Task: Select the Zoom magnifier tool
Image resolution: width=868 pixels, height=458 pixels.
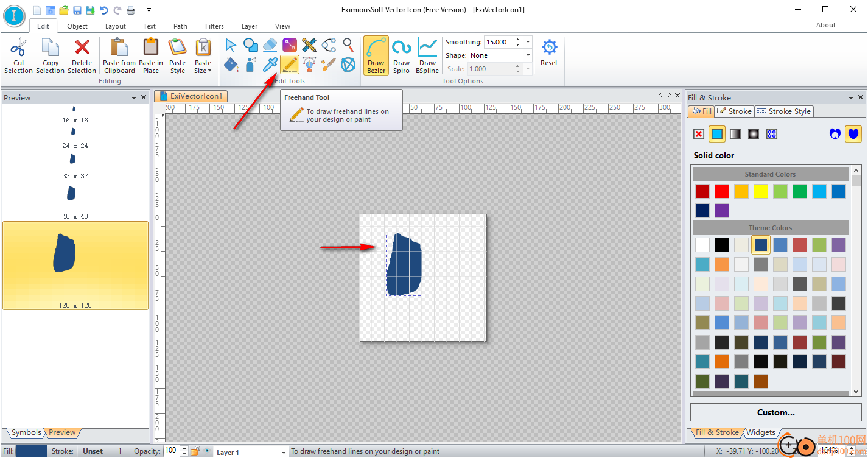Action: click(348, 44)
